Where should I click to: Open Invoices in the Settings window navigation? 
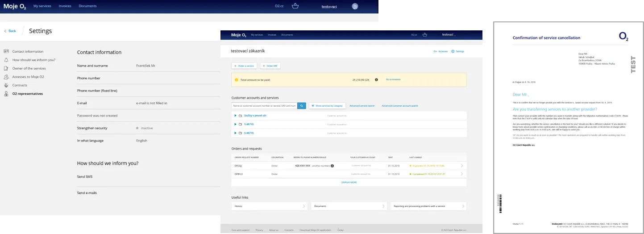[65, 6]
